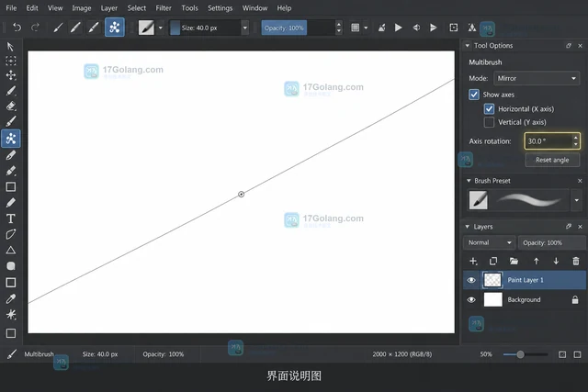Image resolution: width=588 pixels, height=392 pixels.
Task: Create a layer group folder
Action: (514, 261)
